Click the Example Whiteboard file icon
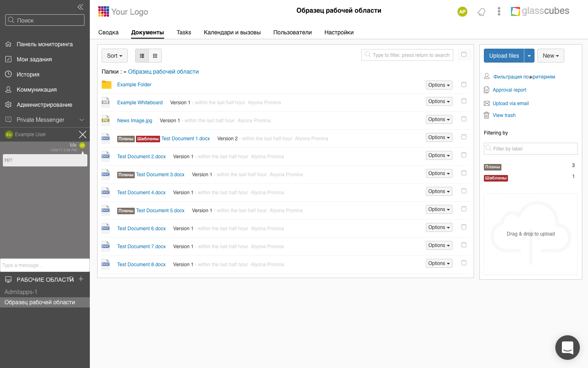The width and height of the screenshot is (588, 368). [x=106, y=102]
